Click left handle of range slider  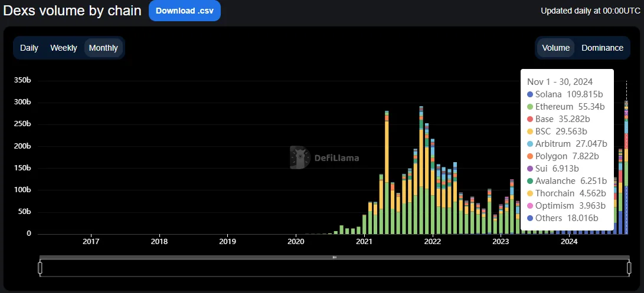point(40,268)
